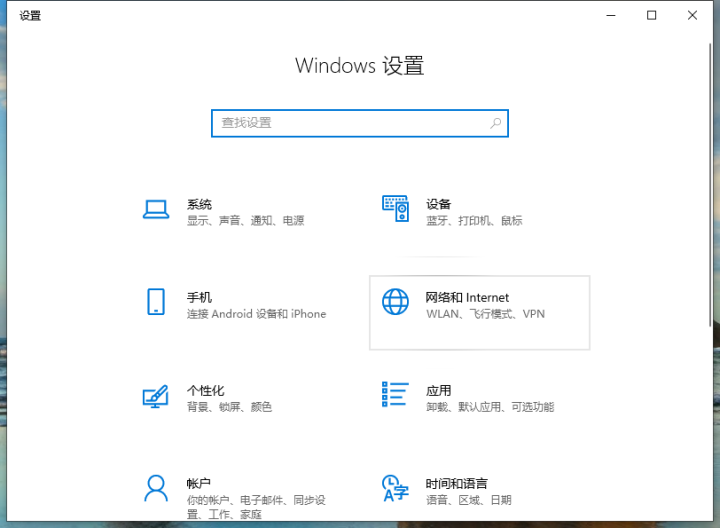Click the System laptop icon
Screen dimensions: 720x528
pyautogui.click(x=155, y=209)
